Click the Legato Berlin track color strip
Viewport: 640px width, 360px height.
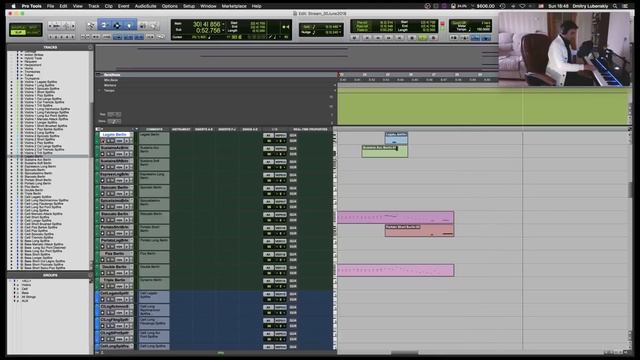tap(97, 139)
